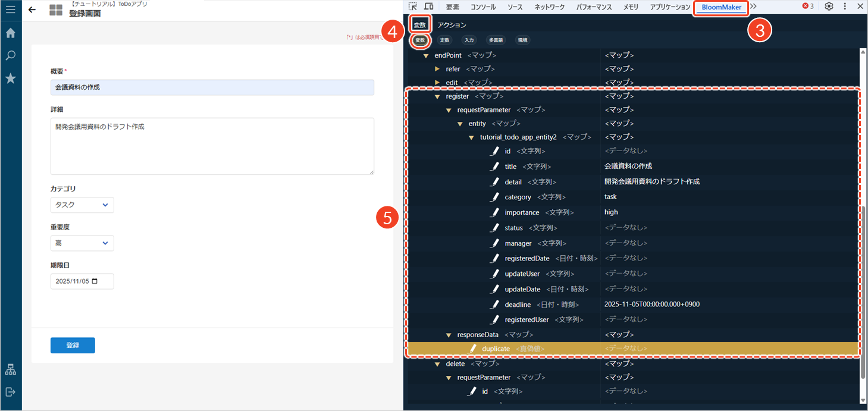The height and width of the screenshot is (411, 868).
Task: Toggle the device toolbar icon
Action: [x=428, y=7]
